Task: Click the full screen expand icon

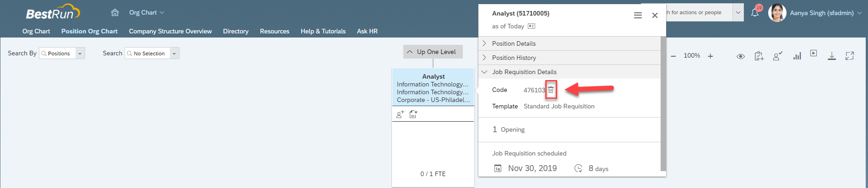Action: point(850,56)
